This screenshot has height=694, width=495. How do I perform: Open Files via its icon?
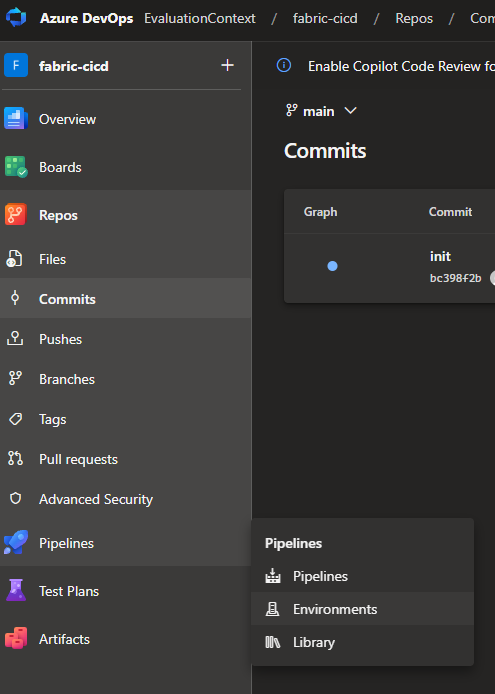coord(15,259)
